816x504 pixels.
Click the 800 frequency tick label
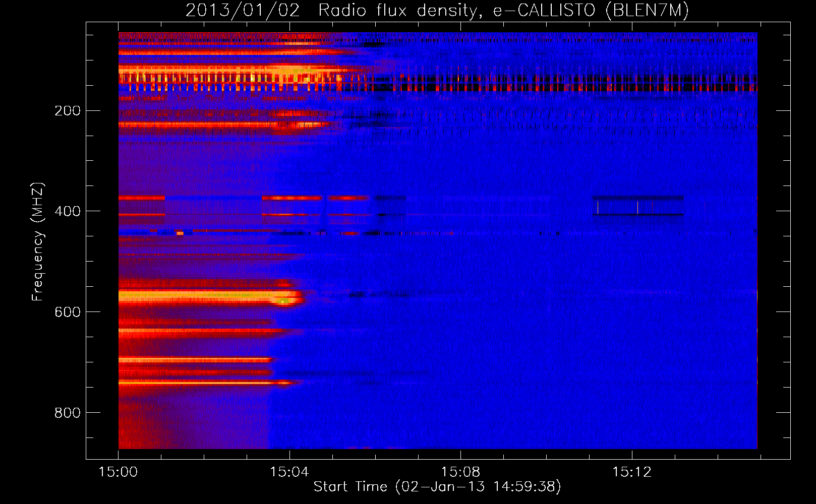pyautogui.click(x=68, y=413)
